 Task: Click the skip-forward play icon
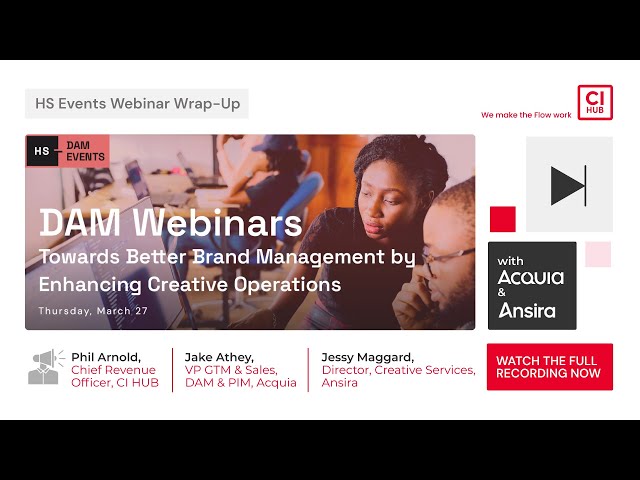(x=569, y=186)
